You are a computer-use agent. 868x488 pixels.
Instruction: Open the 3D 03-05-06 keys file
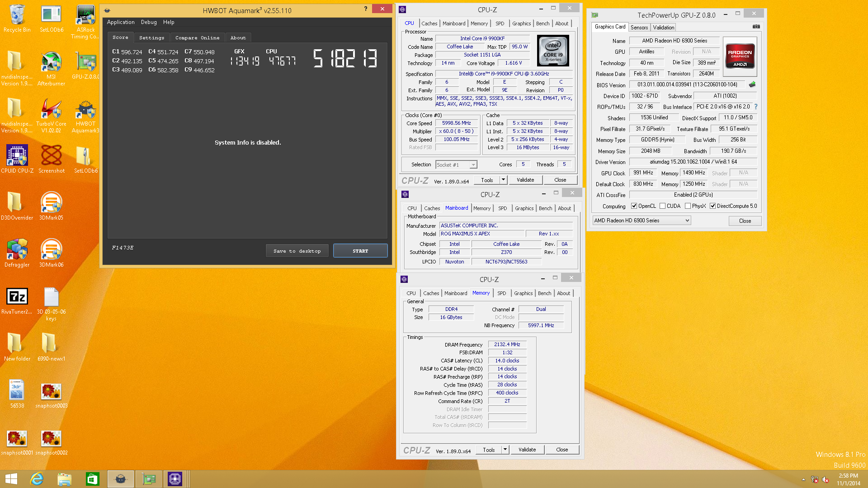(x=51, y=304)
